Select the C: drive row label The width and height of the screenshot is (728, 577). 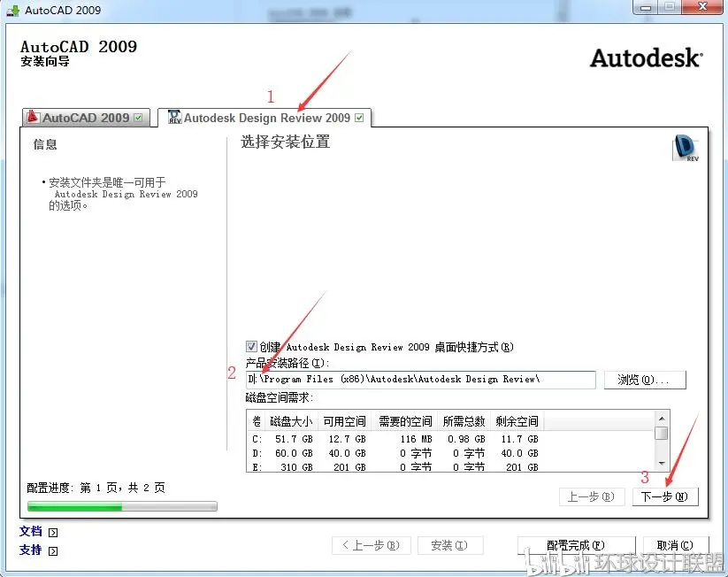[x=257, y=439]
